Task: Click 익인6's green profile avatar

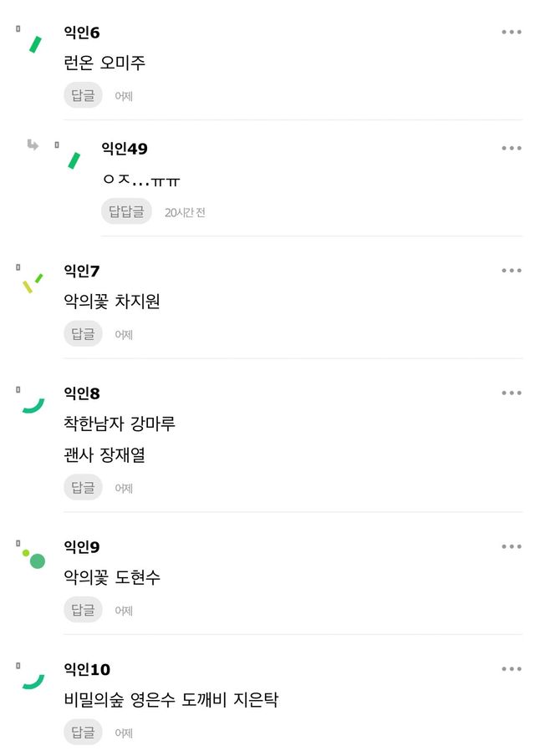Action: [35, 44]
